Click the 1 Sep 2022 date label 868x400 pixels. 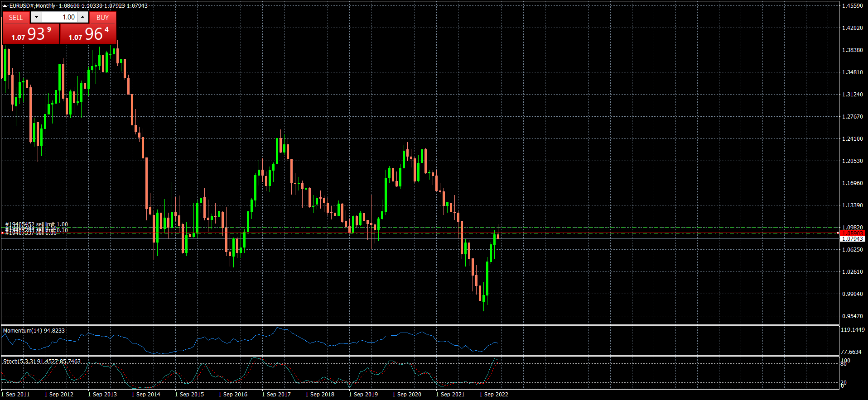[x=494, y=395]
